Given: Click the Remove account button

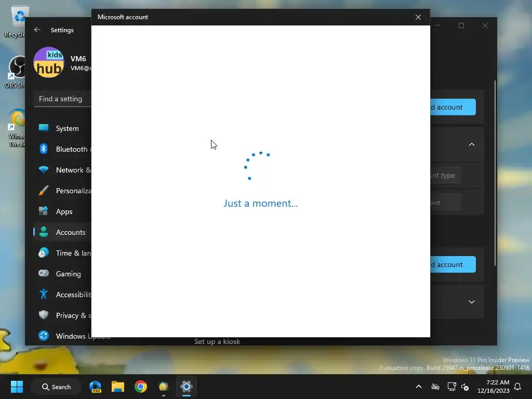Looking at the screenshot, I should tap(445, 203).
